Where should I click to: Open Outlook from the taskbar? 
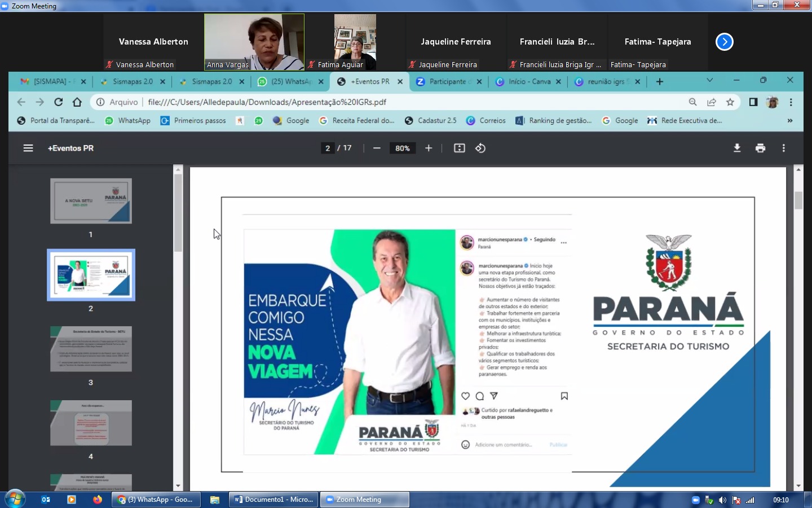[x=46, y=500]
